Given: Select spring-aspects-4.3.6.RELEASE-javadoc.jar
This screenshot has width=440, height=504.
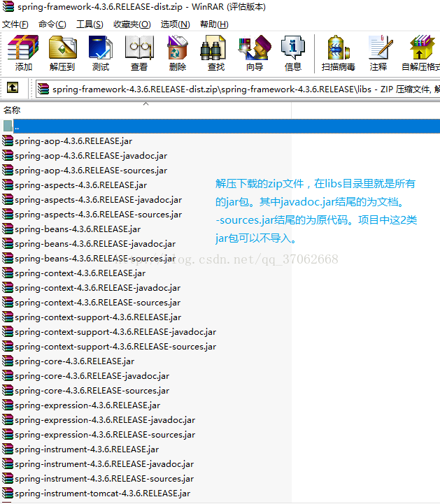Looking at the screenshot, I should click(99, 200).
